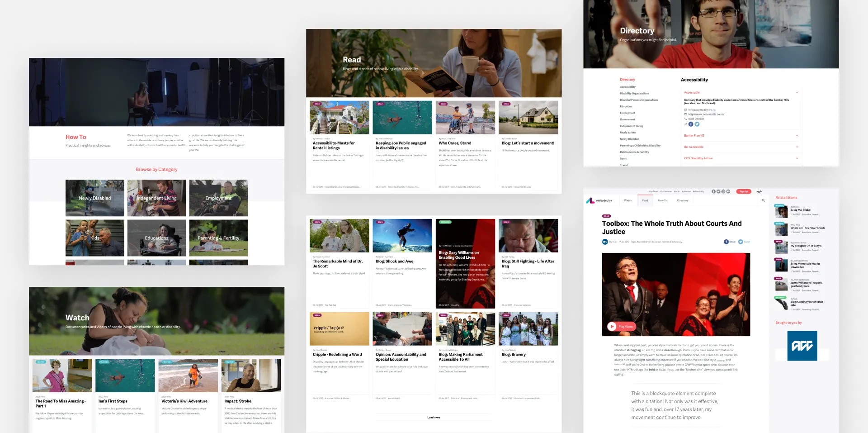Click the Load more button under the article grid
This screenshot has height=433, width=868.
point(434,417)
